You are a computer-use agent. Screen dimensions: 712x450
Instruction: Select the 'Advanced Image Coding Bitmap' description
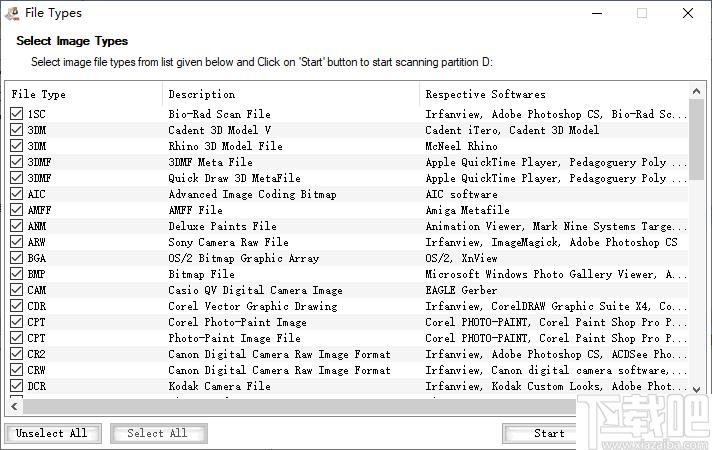(x=252, y=194)
